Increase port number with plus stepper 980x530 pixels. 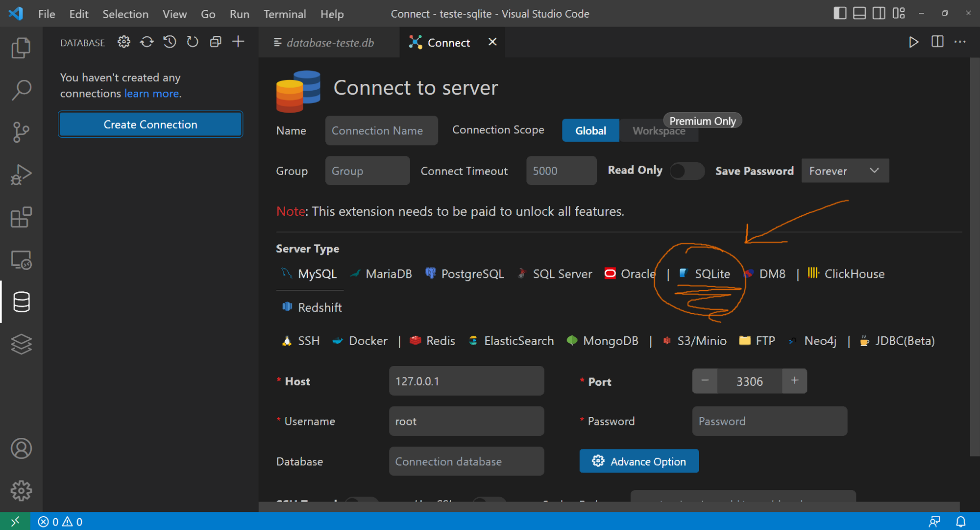tap(794, 381)
